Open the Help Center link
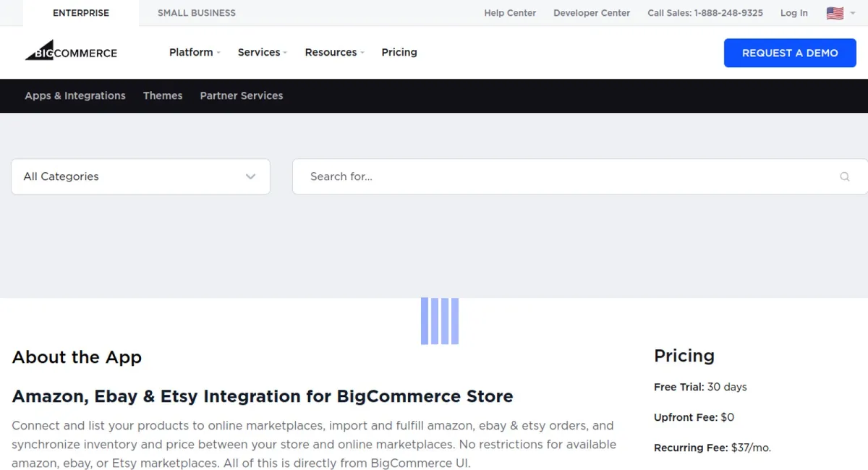This screenshot has width=868, height=470. 510,13
